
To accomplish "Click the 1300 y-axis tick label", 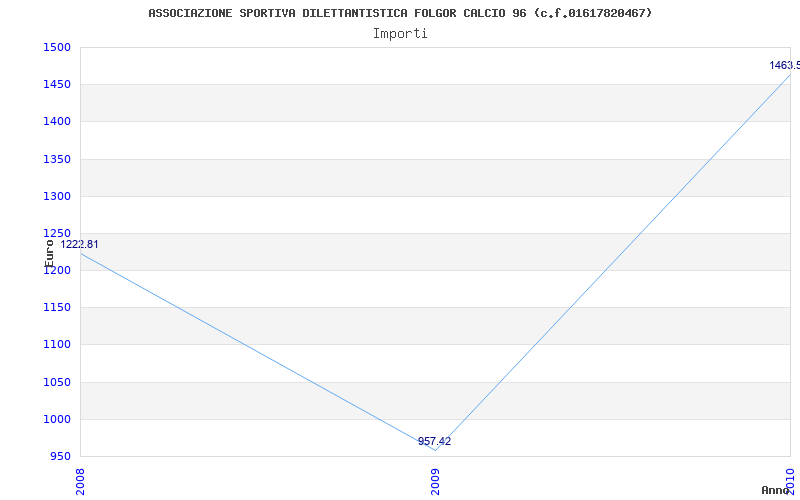I will [57, 196].
